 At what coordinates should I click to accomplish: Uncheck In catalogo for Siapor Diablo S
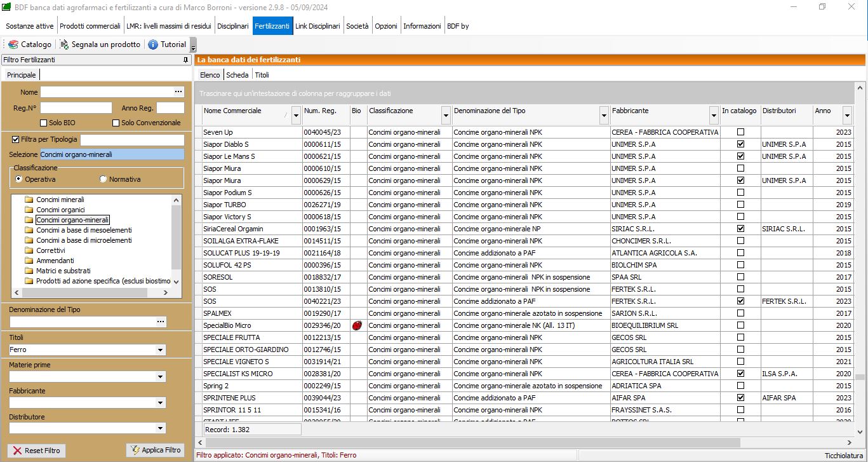740,144
